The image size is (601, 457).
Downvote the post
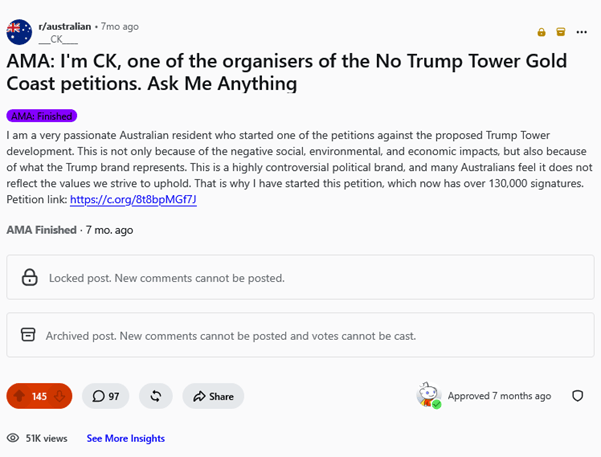pos(59,396)
